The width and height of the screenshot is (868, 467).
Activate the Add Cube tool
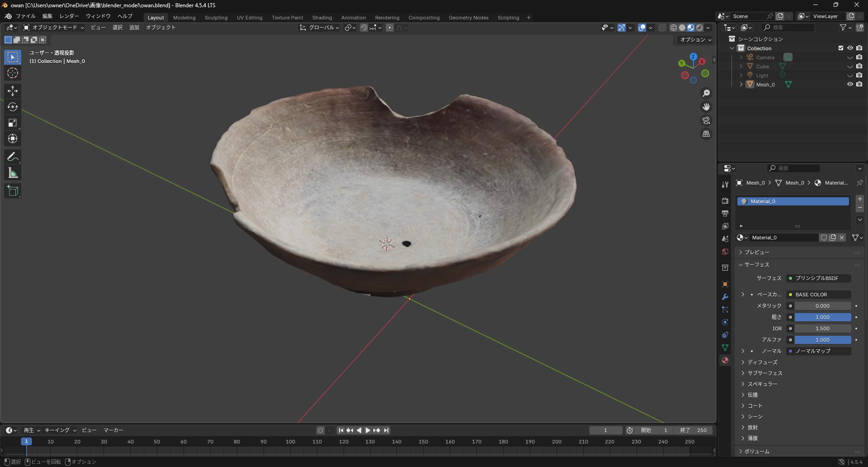pos(13,191)
